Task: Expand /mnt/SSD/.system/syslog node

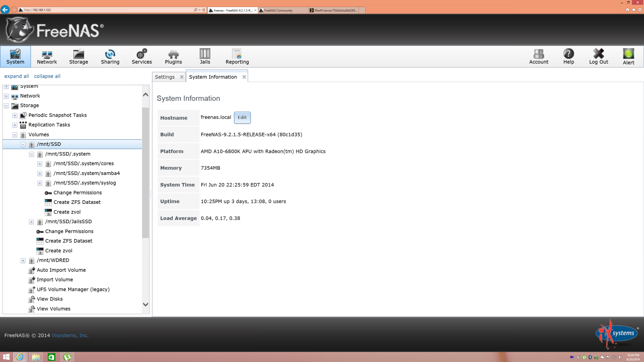Action: tap(40, 183)
